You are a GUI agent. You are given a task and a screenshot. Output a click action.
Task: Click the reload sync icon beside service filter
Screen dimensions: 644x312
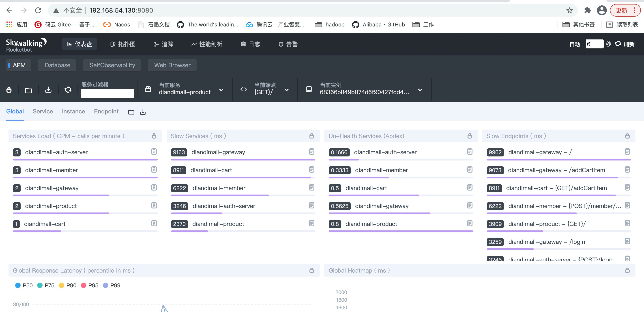[x=68, y=90]
